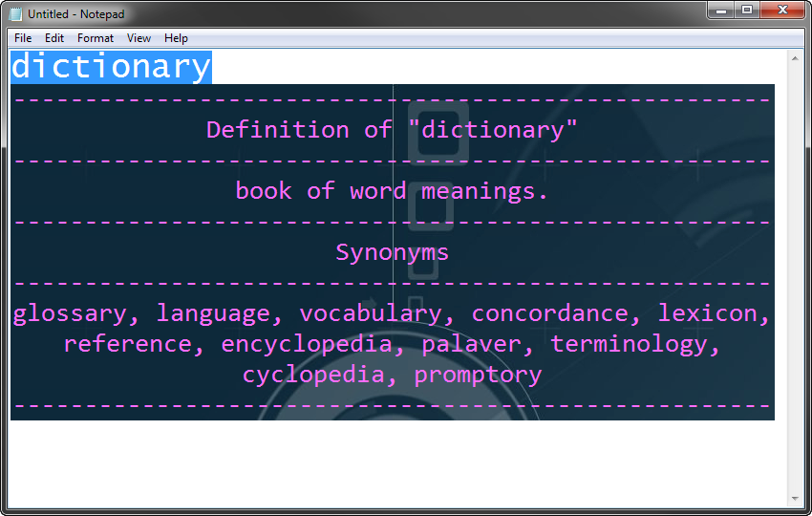Click the synonym 'lexicon'
Viewport: 812px width, 516px height.
[707, 313]
